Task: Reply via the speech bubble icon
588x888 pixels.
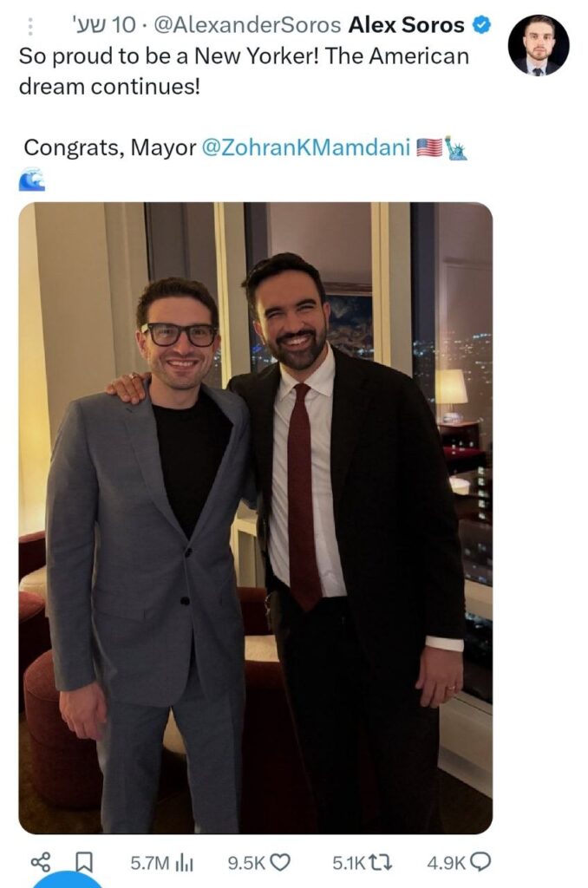Action: point(480,862)
